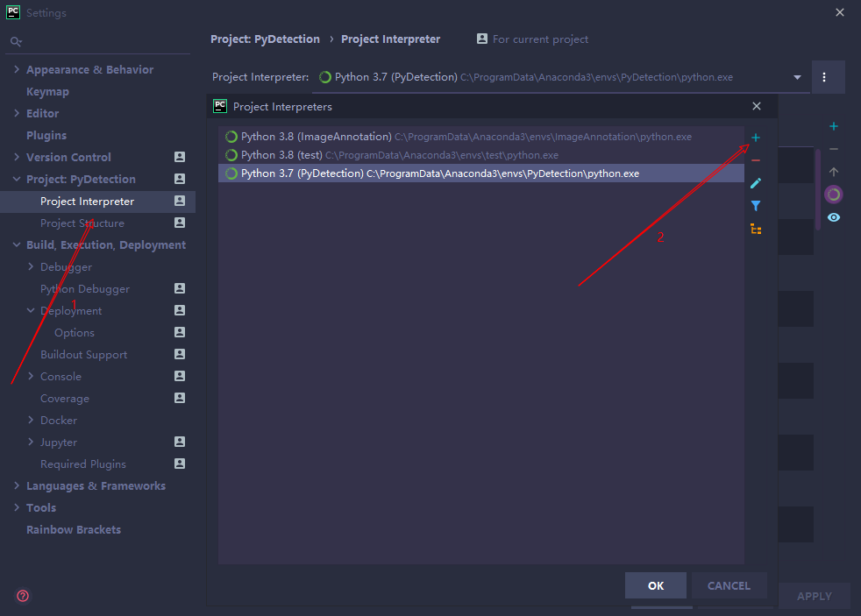Select Python 3.8 (test) interpreter
Image resolution: width=861 pixels, height=616 pixels.
click(x=481, y=155)
